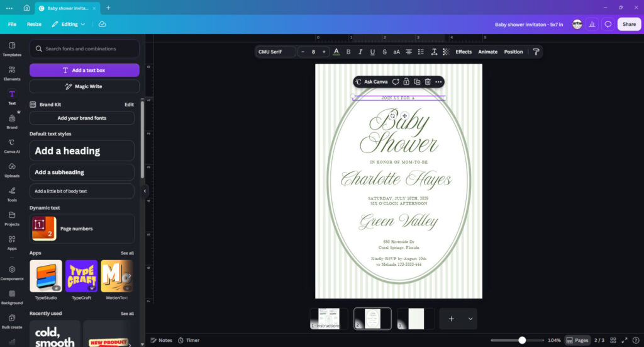Collapse the side panel with arrow handle

point(145,191)
